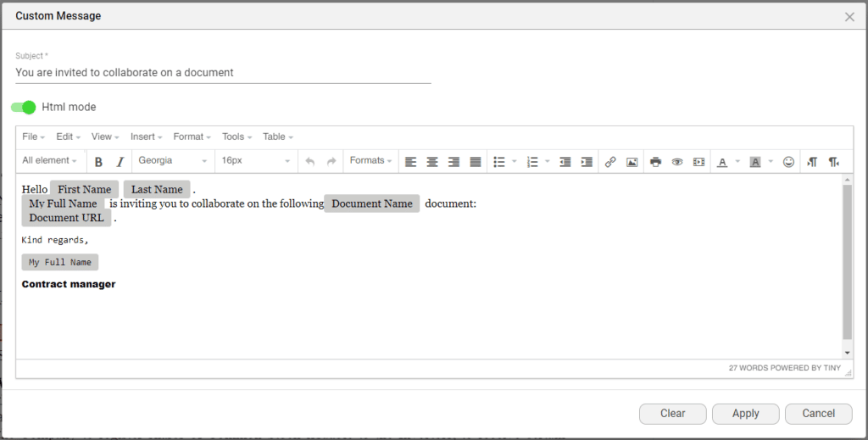Apply italic formatting
This screenshot has width=868, height=440.
[x=120, y=161]
